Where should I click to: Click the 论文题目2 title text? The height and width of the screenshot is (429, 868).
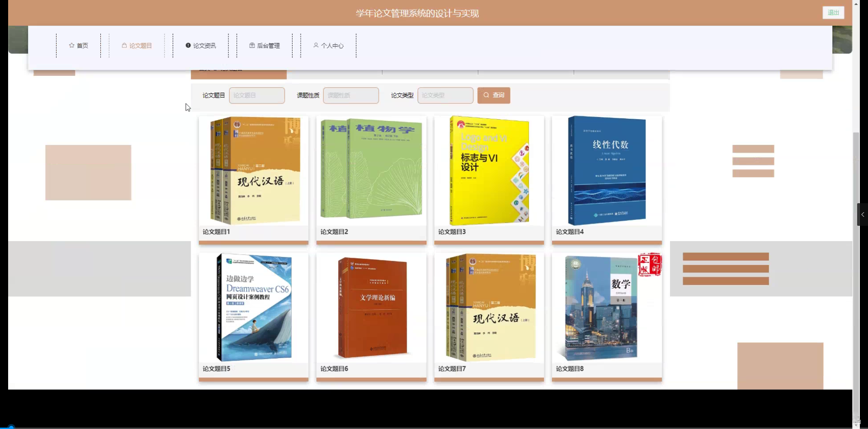(334, 232)
